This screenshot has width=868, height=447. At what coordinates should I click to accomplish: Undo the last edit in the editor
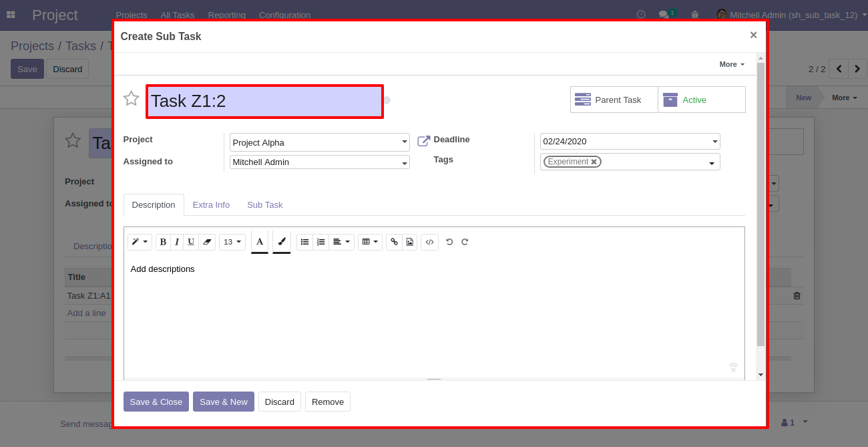pyautogui.click(x=449, y=242)
